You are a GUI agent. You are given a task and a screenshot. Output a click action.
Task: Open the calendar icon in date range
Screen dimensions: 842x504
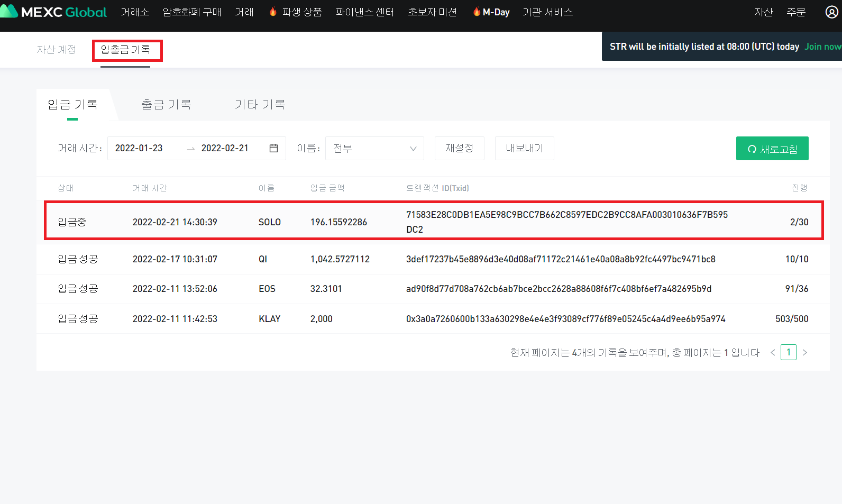pos(273,148)
